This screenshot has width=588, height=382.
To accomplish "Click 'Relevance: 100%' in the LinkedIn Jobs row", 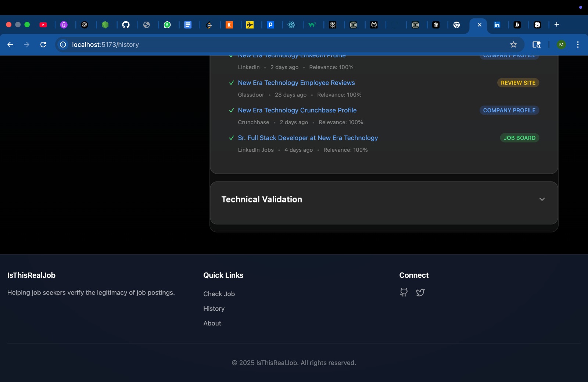I will [x=345, y=150].
